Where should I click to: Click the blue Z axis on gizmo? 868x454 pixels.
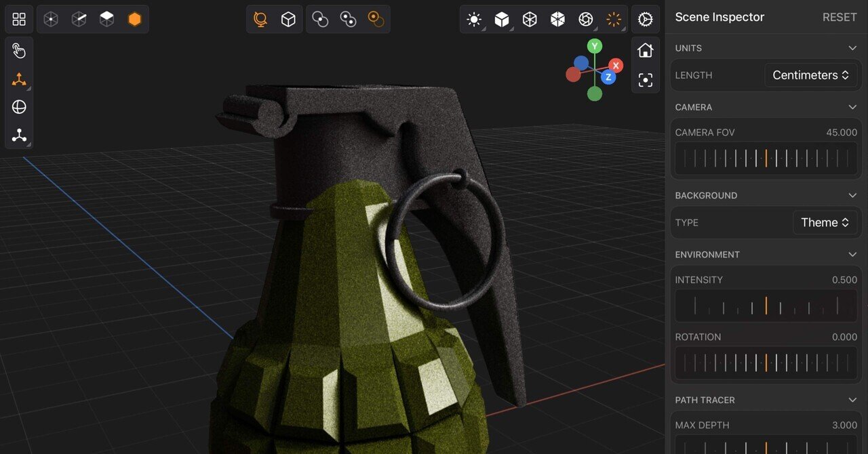(x=608, y=77)
